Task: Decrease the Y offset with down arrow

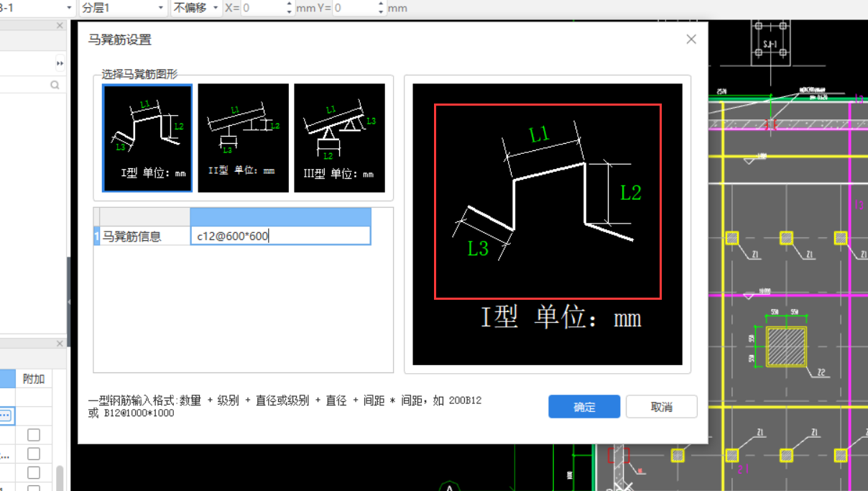Action: tap(381, 12)
